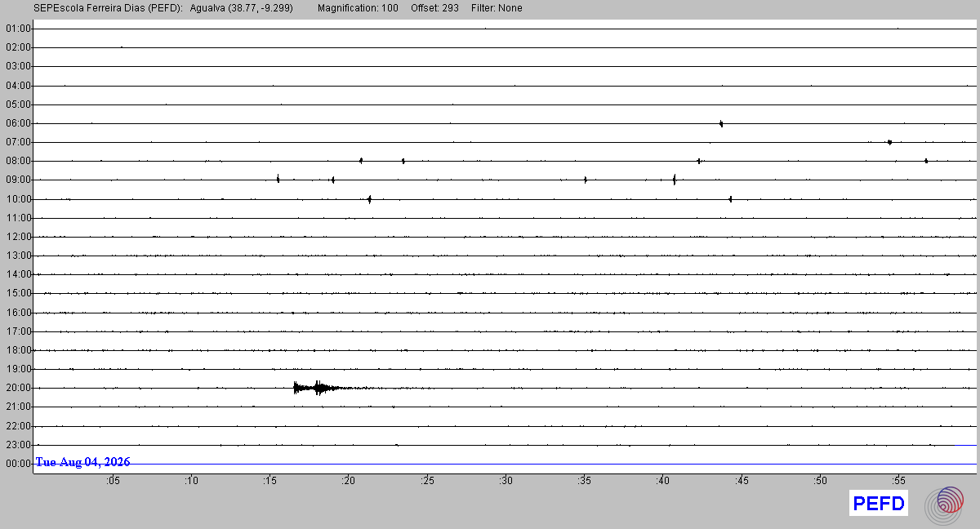Click the 'Magnification: 100' header text
The image size is (980, 529).
point(358,8)
